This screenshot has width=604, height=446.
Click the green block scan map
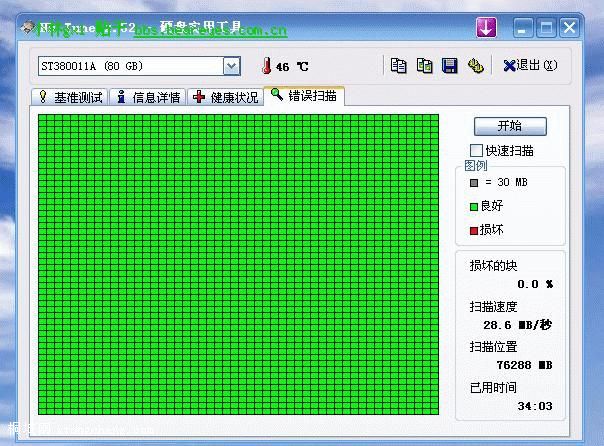[x=238, y=264]
